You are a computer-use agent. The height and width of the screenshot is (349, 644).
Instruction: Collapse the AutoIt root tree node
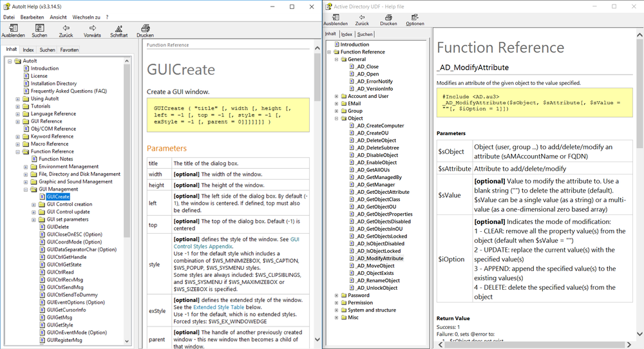pos(10,61)
